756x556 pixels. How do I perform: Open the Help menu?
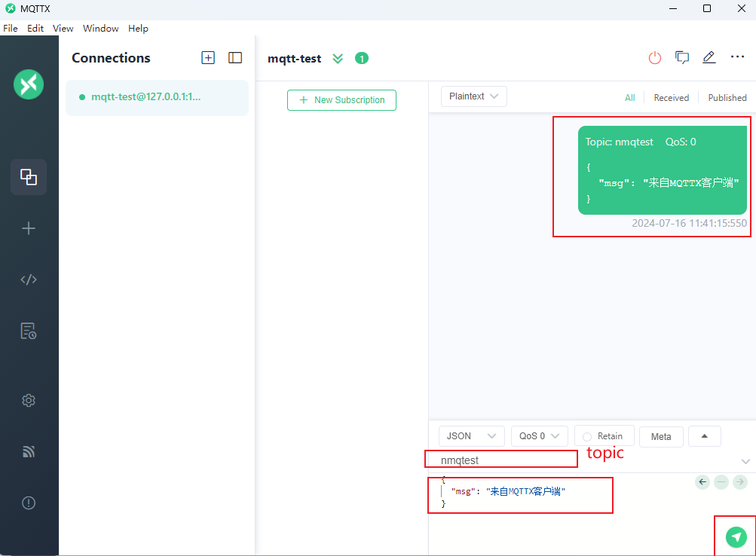138,29
